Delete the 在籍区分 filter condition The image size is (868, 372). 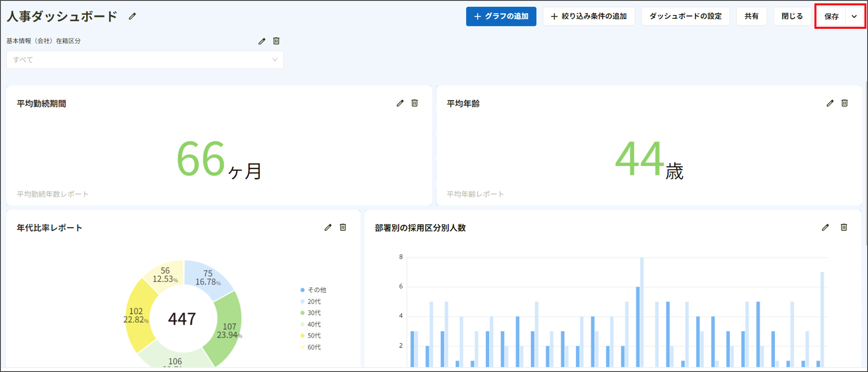[276, 40]
